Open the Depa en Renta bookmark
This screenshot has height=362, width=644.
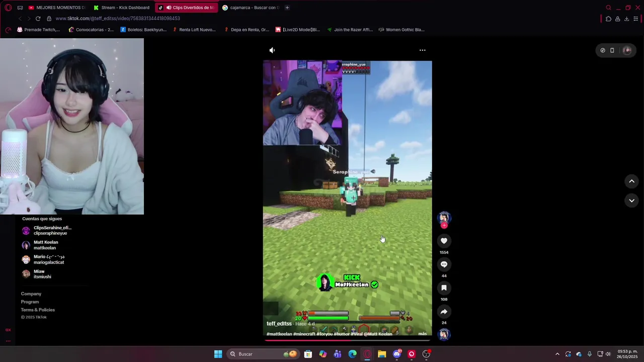(x=246, y=30)
